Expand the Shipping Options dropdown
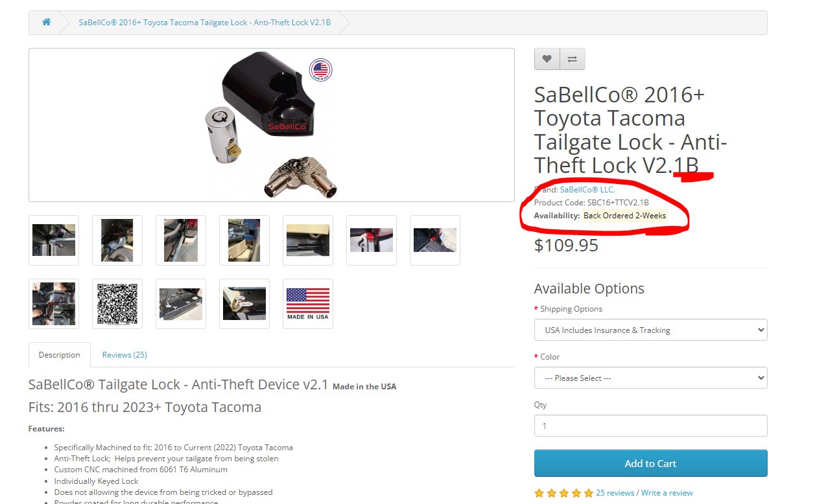 pyautogui.click(x=650, y=330)
